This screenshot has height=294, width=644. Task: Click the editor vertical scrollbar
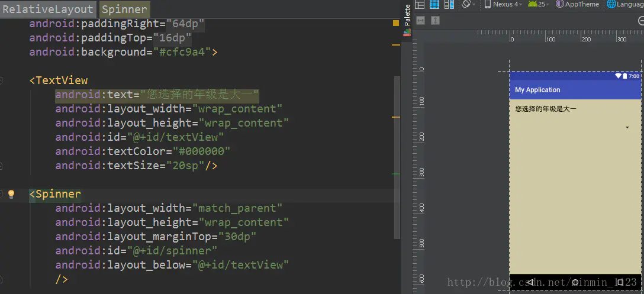(x=397, y=157)
